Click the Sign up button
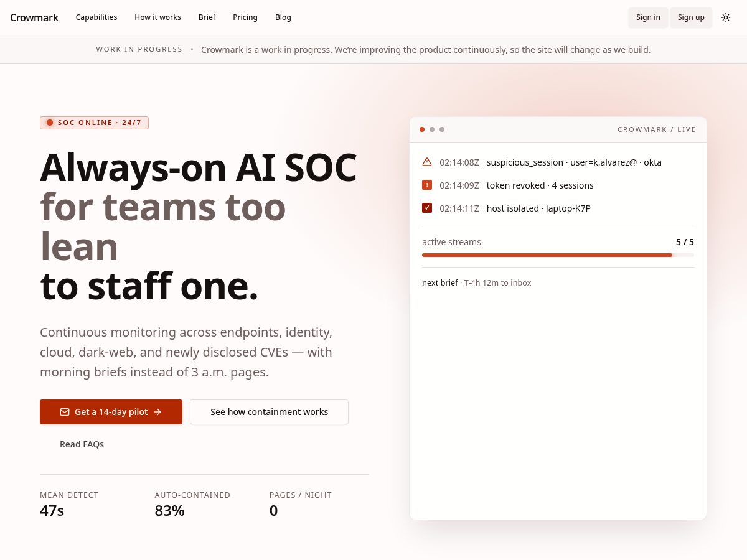Screen dimensions: 747x560 click(691, 17)
